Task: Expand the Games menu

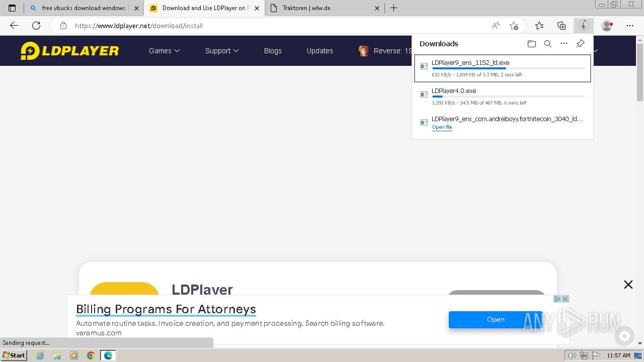Action: pos(164,51)
